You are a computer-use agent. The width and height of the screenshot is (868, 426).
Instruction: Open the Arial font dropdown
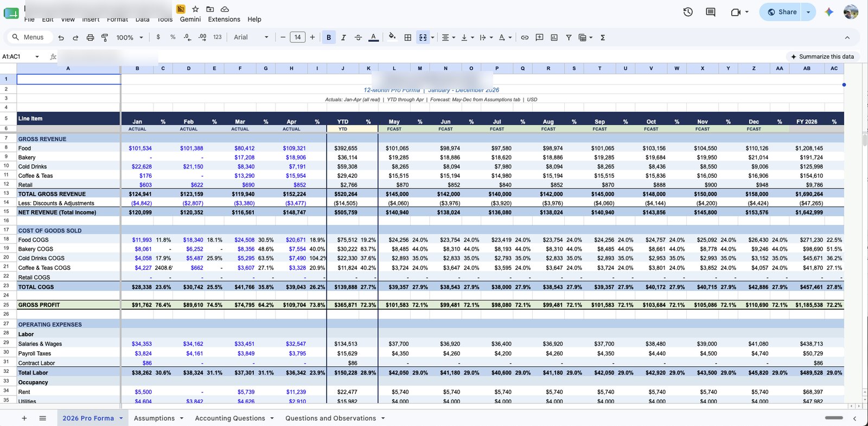coord(251,37)
